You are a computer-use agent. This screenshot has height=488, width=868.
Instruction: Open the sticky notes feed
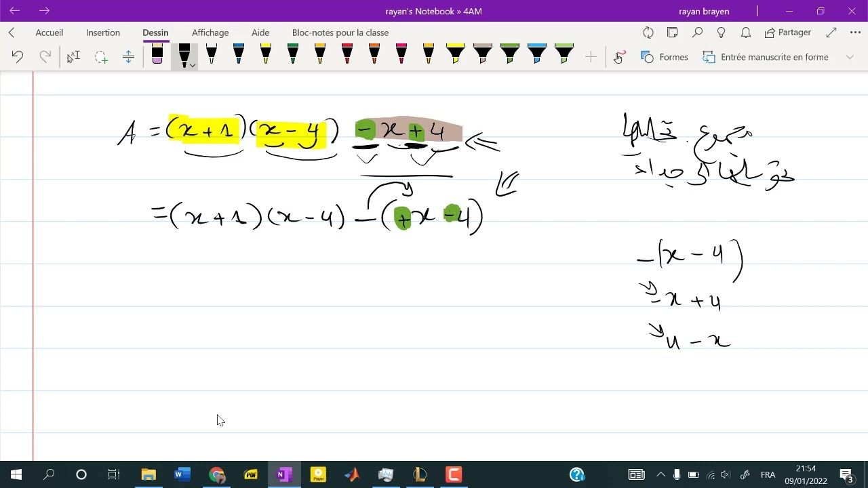coord(673,33)
